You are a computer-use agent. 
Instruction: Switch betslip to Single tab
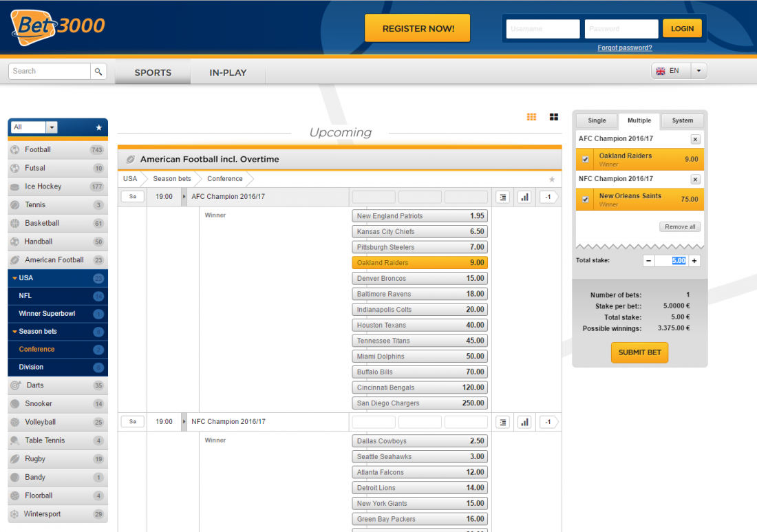point(597,120)
